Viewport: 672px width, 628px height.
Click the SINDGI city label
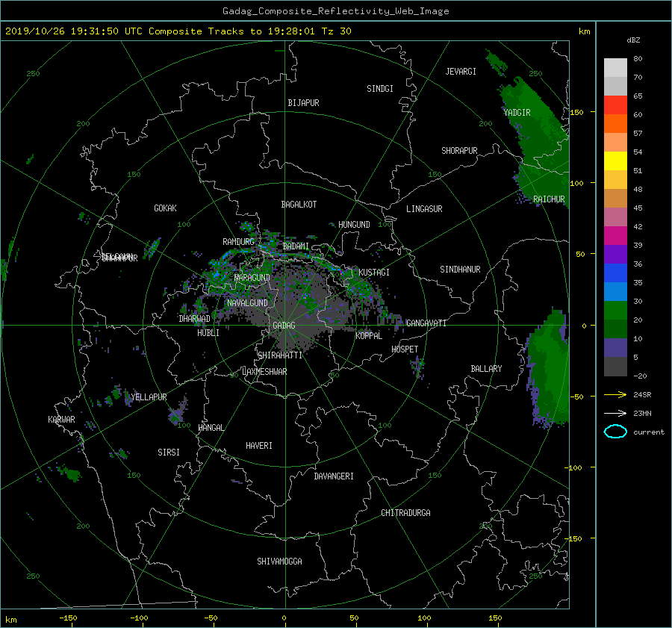(x=380, y=89)
